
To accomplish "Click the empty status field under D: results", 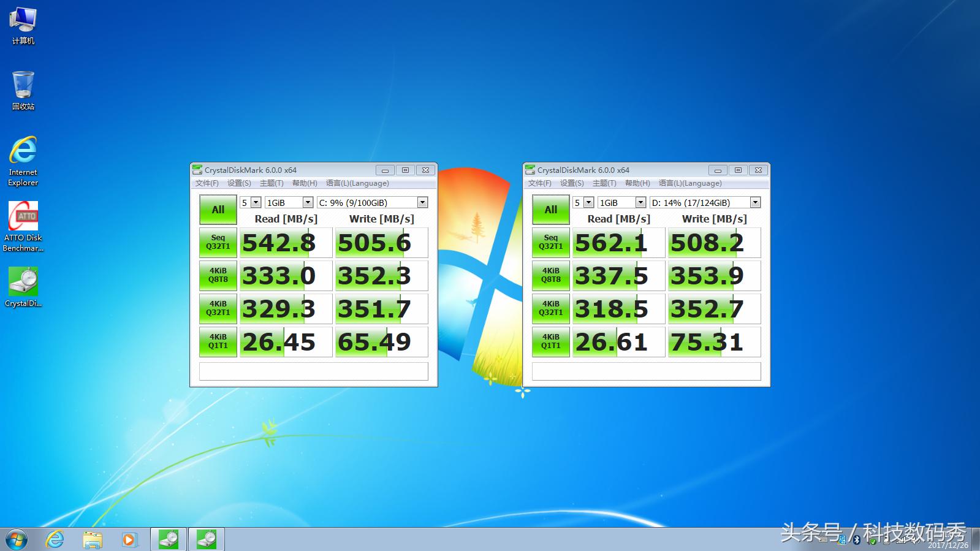I will pyautogui.click(x=646, y=371).
